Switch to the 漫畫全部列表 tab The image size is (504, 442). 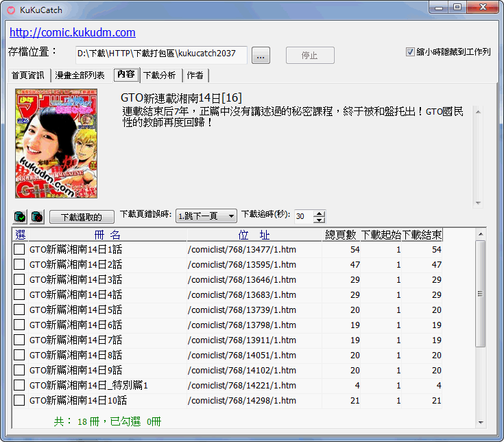(80, 75)
